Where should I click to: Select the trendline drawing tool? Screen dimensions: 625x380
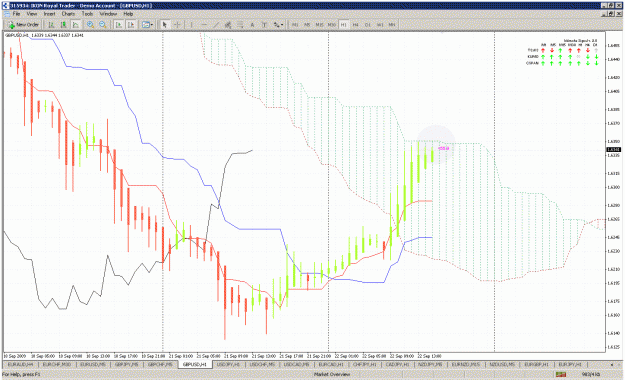216,25
